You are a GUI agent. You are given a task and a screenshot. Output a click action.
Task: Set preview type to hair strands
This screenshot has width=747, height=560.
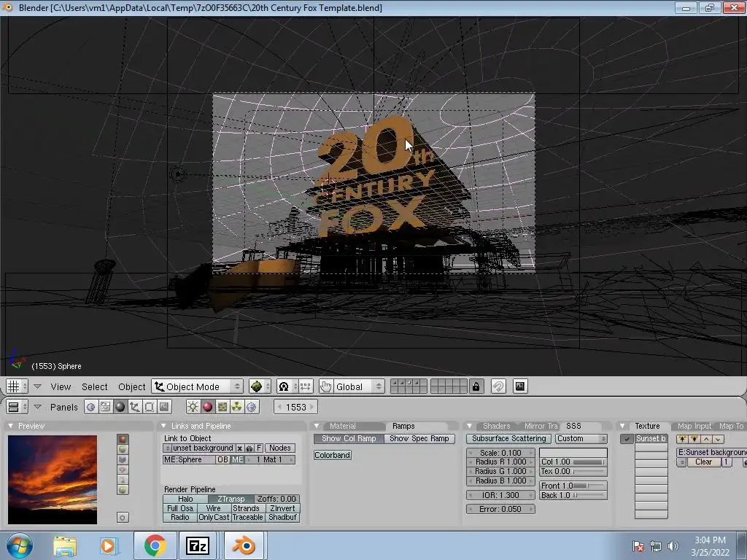123,480
